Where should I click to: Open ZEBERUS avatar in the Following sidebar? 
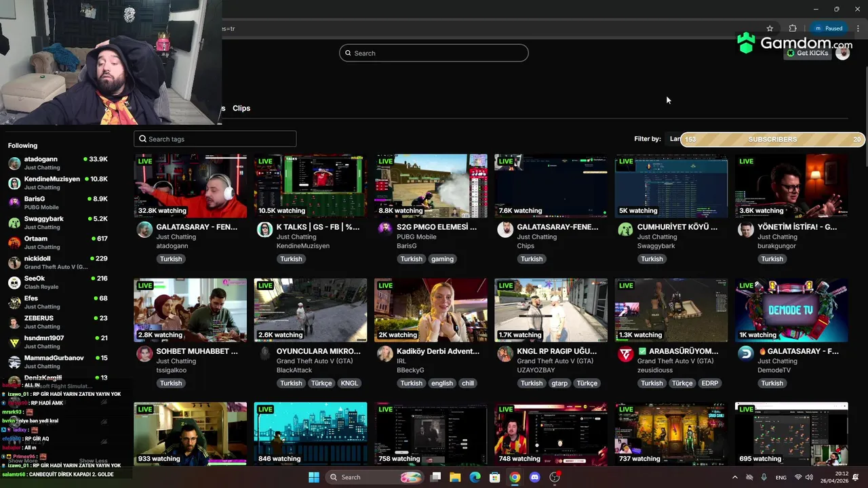14,322
